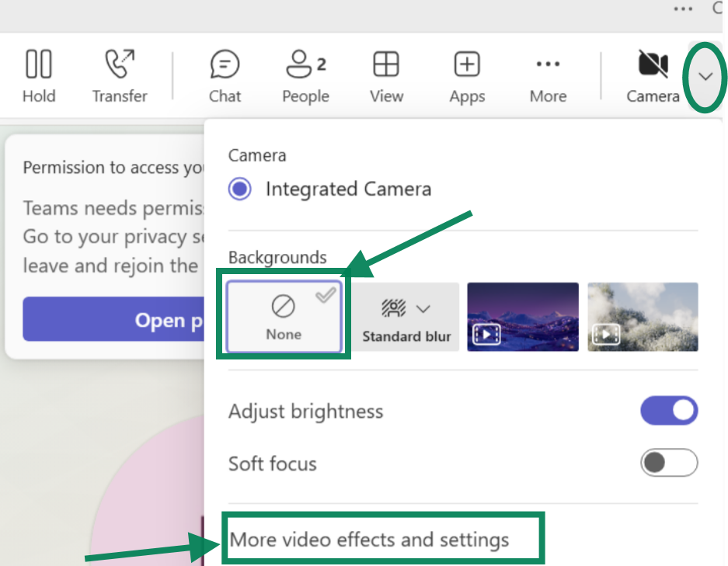The width and height of the screenshot is (728, 566).
Task: Open More video effects and settings
Action: [x=369, y=540]
